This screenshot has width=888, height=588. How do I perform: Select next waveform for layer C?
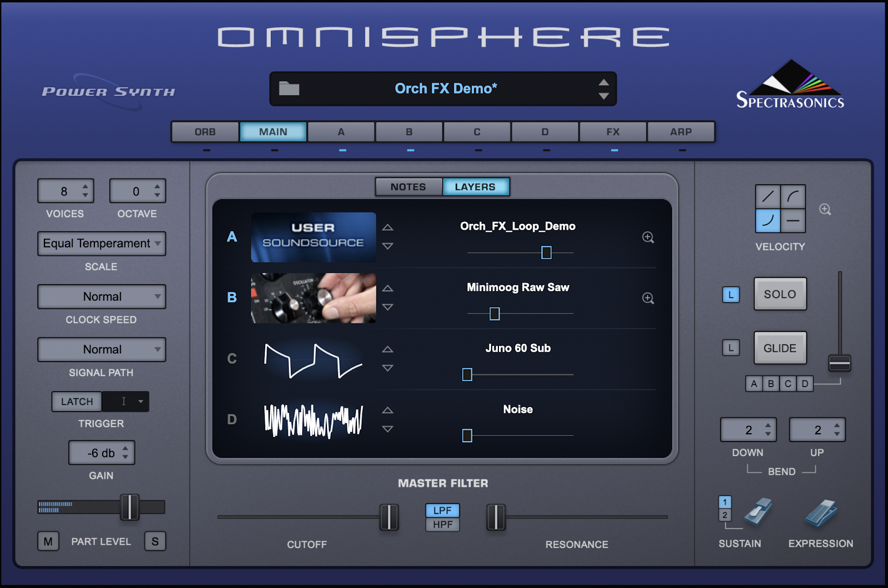tap(387, 368)
